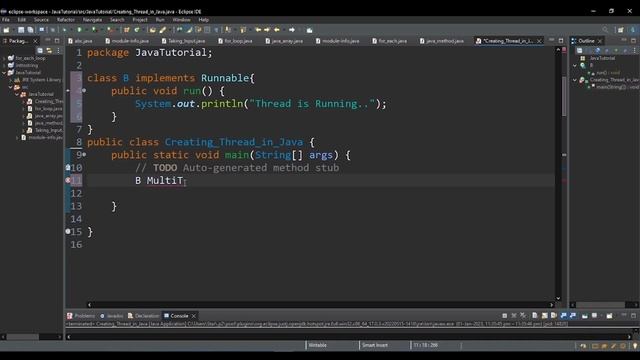The height and width of the screenshot is (360, 640).
Task: Fold the main method at line 9
Action: [x=84, y=154]
